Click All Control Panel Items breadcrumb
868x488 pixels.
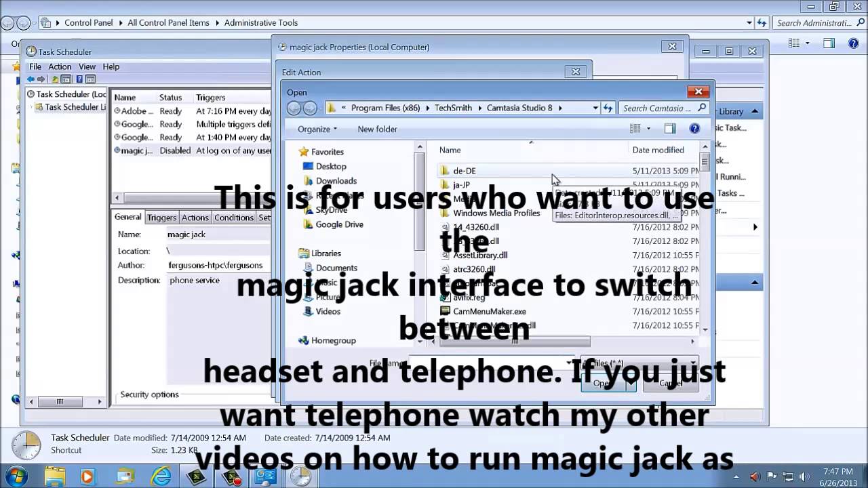coord(168,22)
